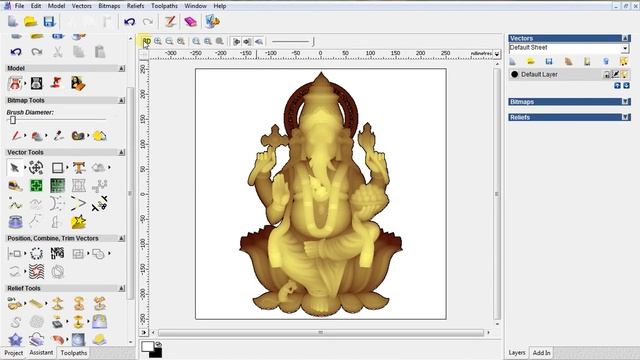Screen dimensions: 640x360
Task: Open the Bitmaps menu
Action: click(x=109, y=6)
